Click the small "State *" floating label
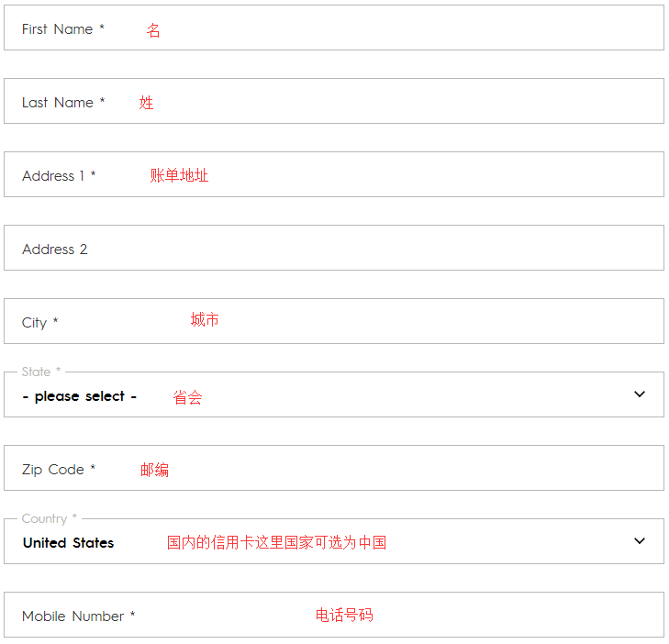 pyautogui.click(x=41, y=372)
